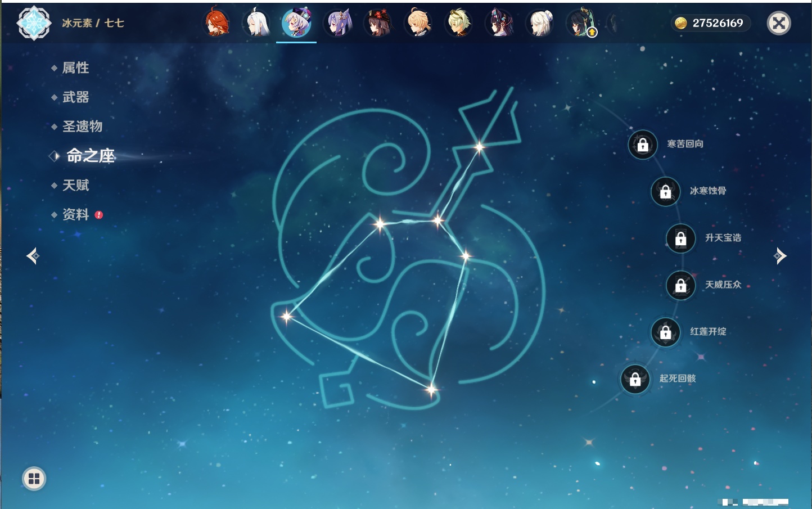This screenshot has height=509, width=812.
Task: Open the 资料 profile entry with alert
Action: [x=75, y=214]
